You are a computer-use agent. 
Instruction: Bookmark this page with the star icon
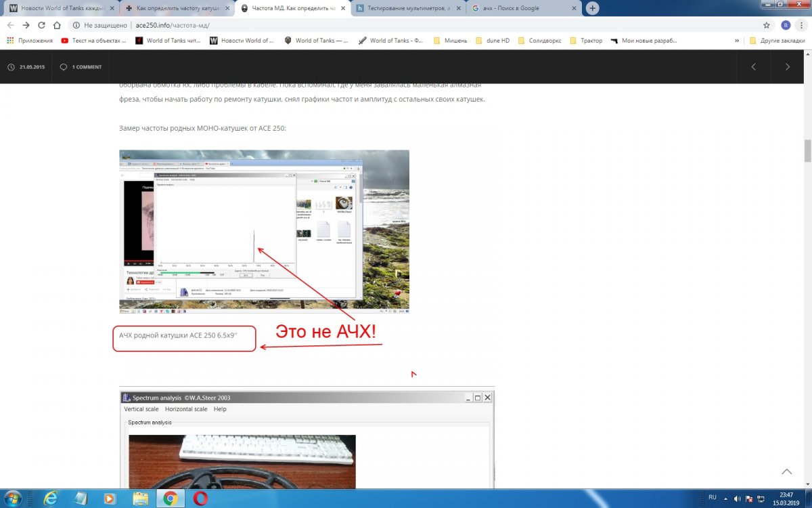point(767,25)
